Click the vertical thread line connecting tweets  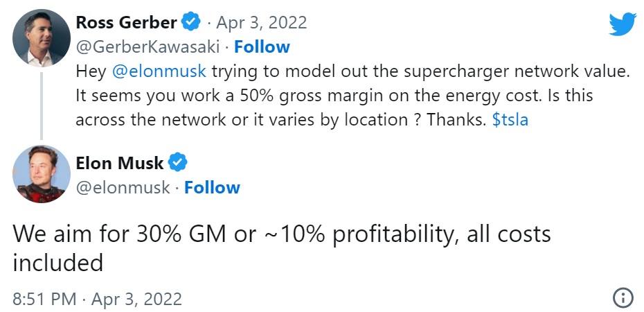tap(42, 104)
